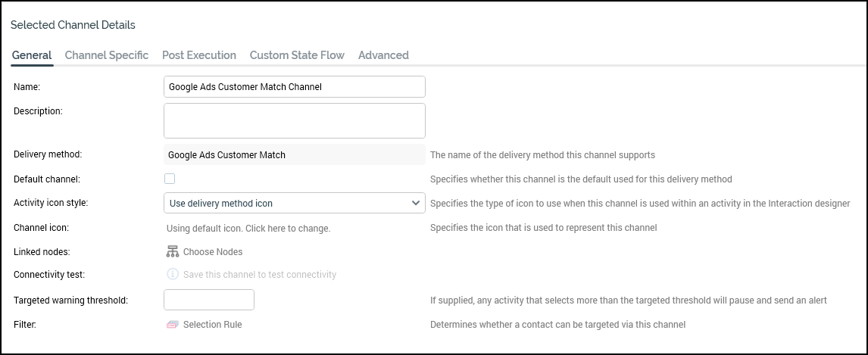Click the Choose Nodes hierarchy icon
Screen dimensions: 868x355
click(173, 251)
